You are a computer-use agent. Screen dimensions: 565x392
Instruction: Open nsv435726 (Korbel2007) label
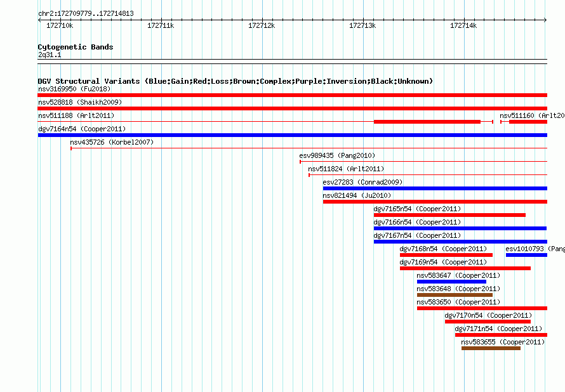tap(112, 142)
